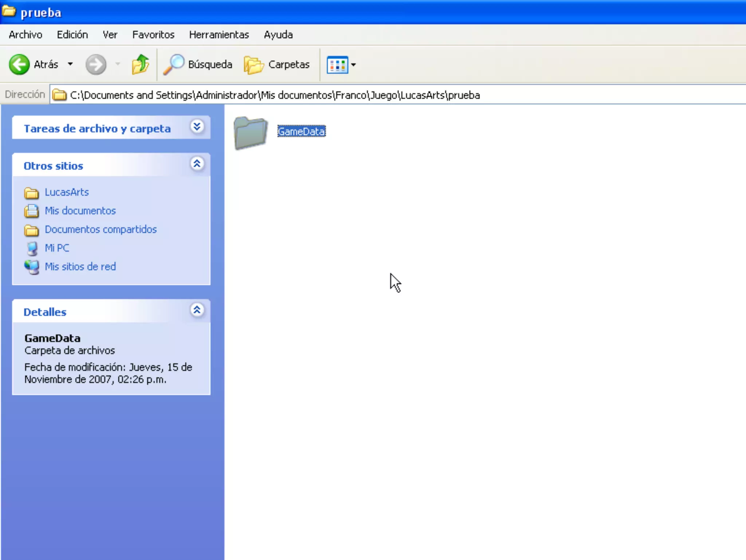Open the Views button dropdown arrow

(353, 65)
